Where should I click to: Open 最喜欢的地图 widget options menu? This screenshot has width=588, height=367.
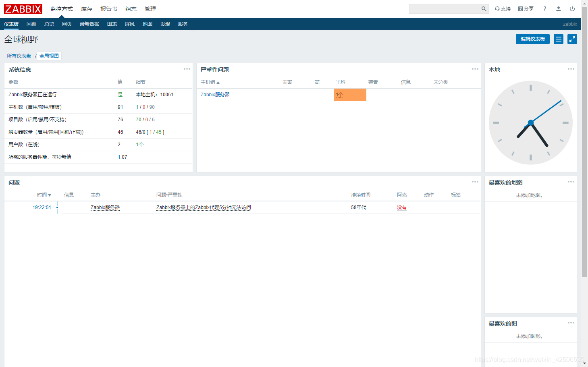571,182
